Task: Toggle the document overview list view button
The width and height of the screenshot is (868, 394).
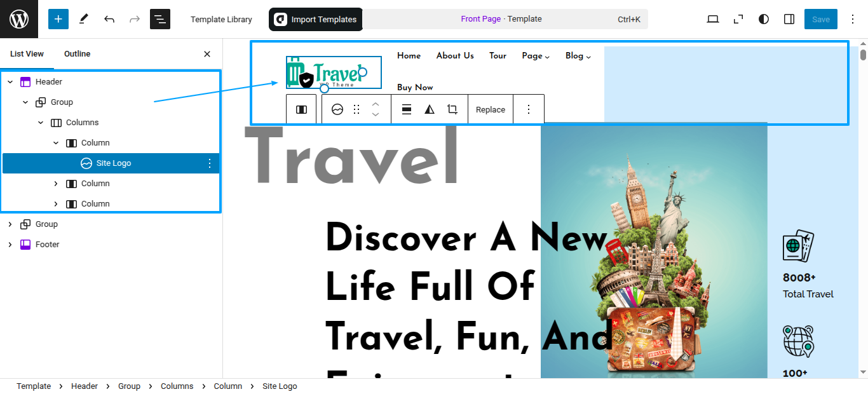Action: 160,19
